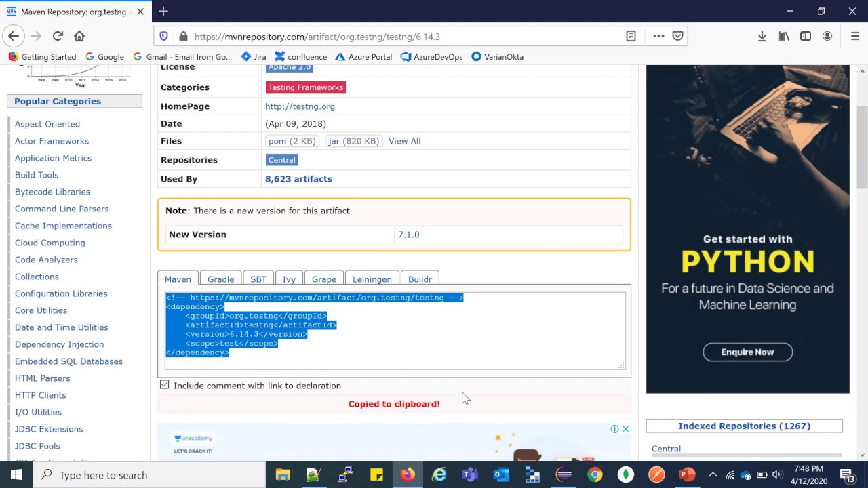Open JDBC Extensions category
Viewport: 868px width, 488px height.
(x=49, y=429)
